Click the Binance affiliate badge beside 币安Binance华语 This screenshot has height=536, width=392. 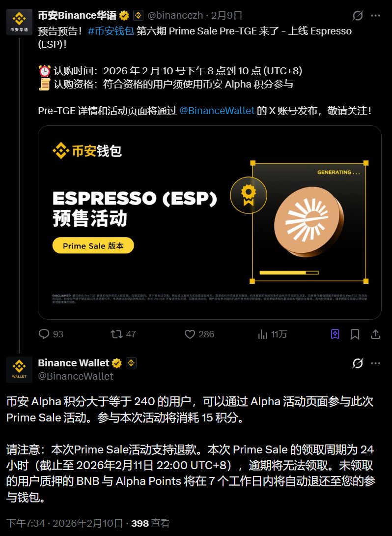coord(138,15)
